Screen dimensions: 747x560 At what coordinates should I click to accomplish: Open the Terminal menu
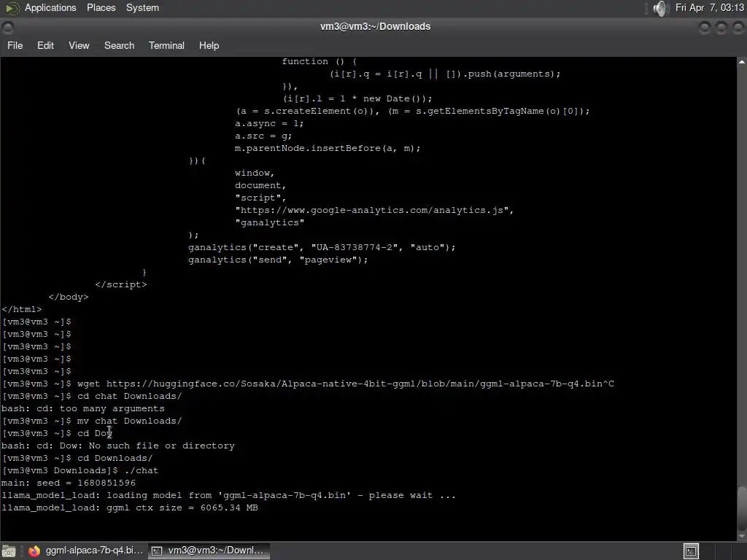[x=166, y=45]
